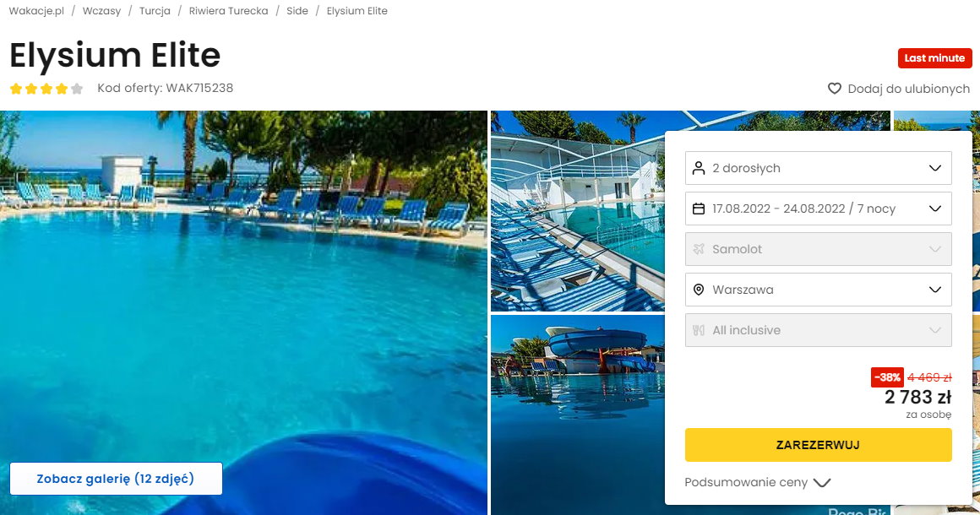980x515 pixels.
Task: Click the hotel star rating icons
Action: [46, 89]
